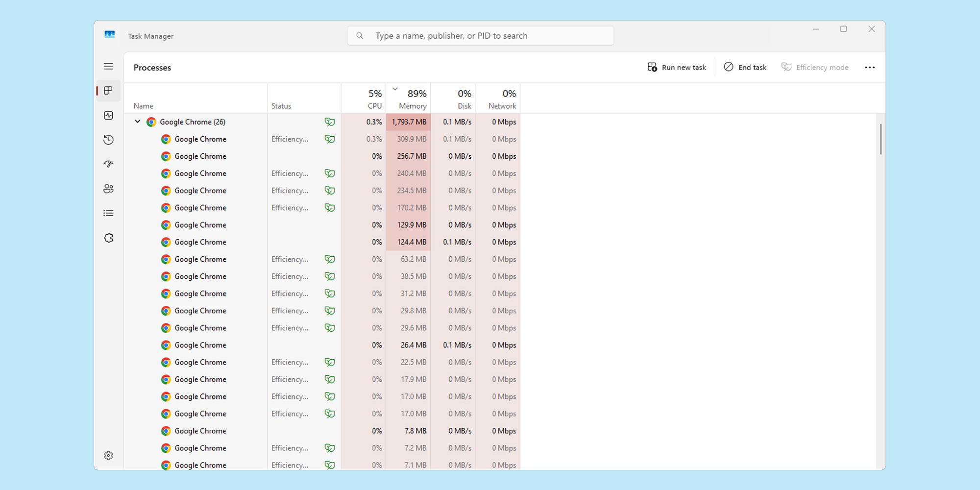980x490 pixels.
Task: Click the efficiency leaf icon next to Google Chrome
Action: coord(330,122)
